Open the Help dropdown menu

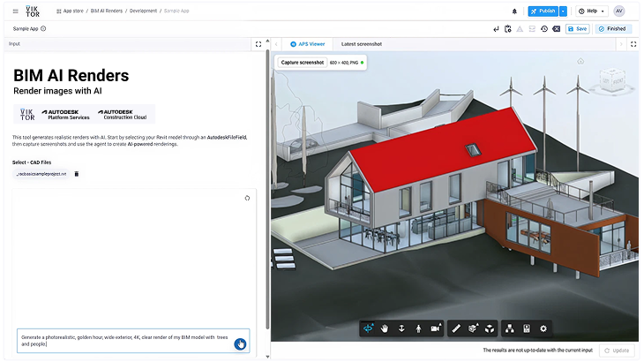[x=592, y=11]
